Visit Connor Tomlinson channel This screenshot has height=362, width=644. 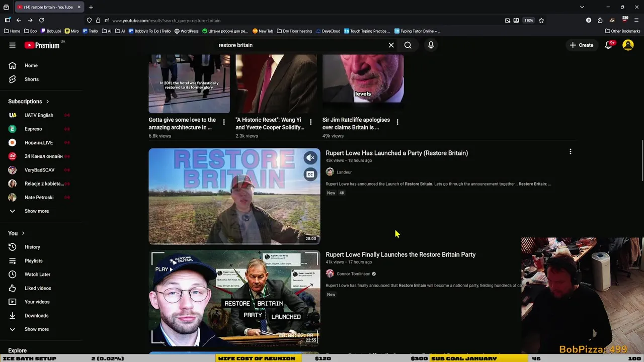coord(353,274)
